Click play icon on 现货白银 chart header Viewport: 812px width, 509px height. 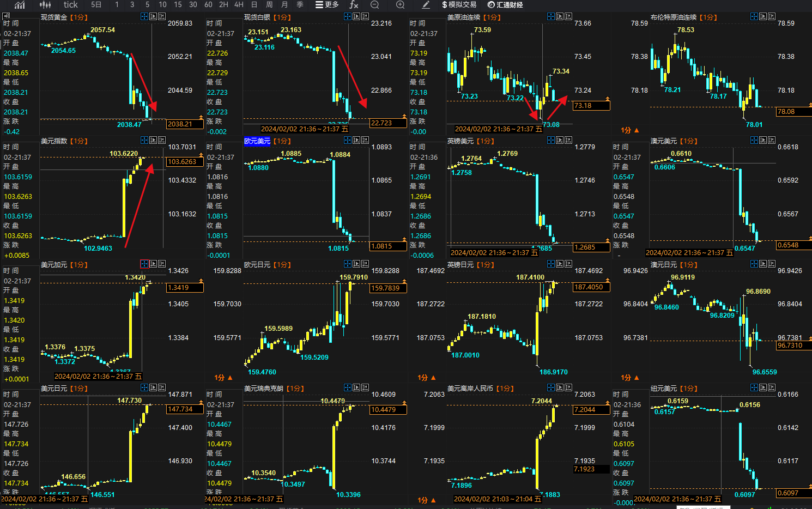pyautogui.click(x=356, y=17)
